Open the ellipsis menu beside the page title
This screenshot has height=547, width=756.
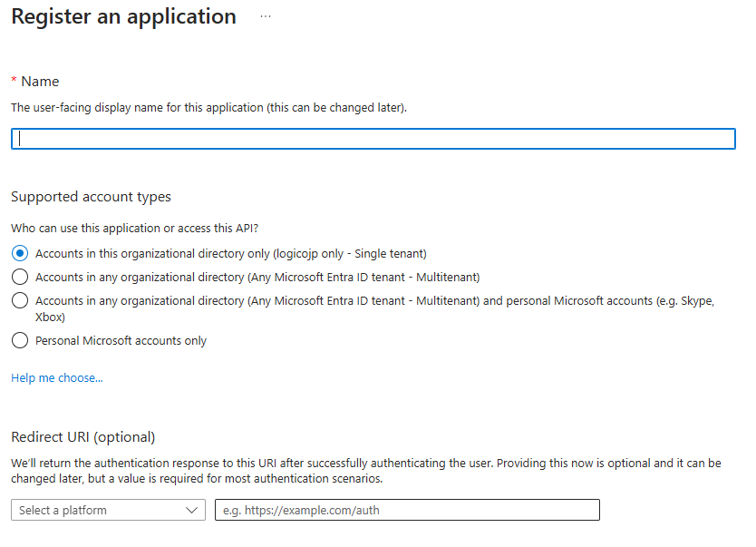click(x=266, y=17)
